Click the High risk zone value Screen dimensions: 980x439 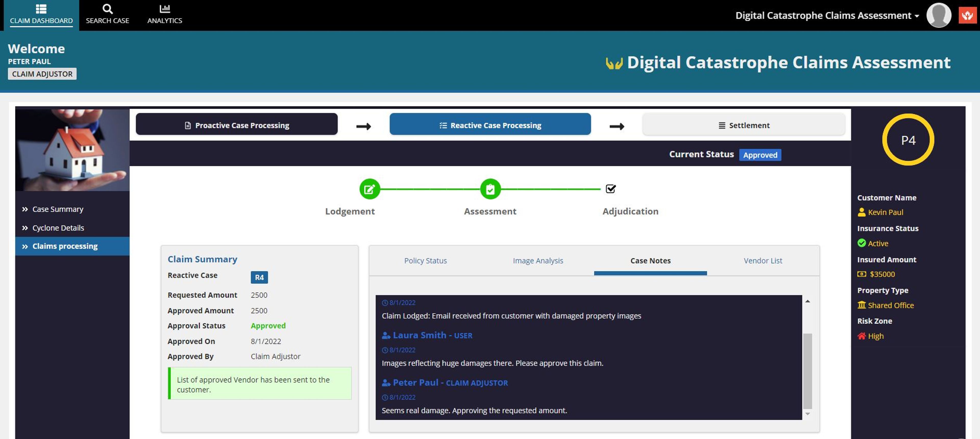[875, 336]
